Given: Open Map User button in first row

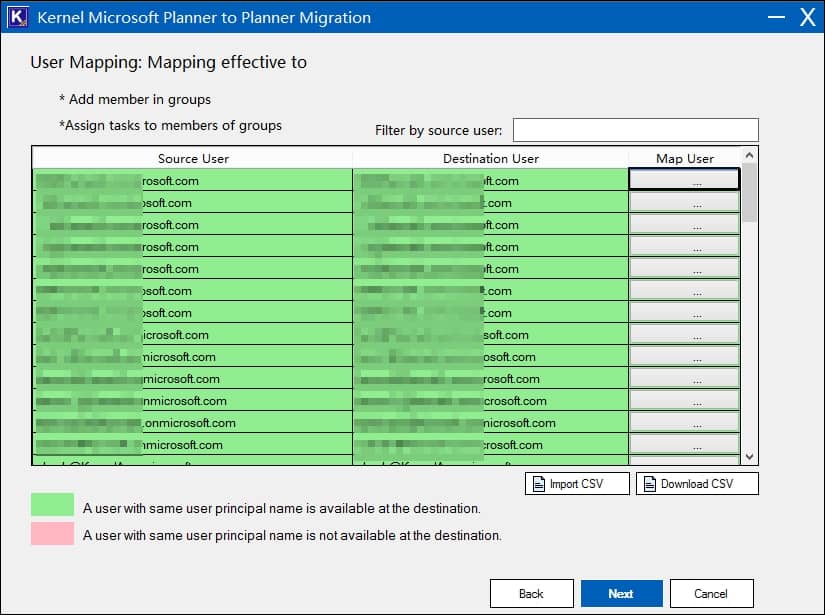Looking at the screenshot, I should tap(685, 179).
